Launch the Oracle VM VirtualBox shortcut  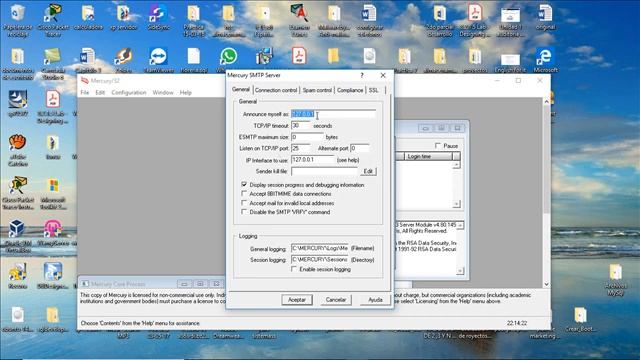17,229
